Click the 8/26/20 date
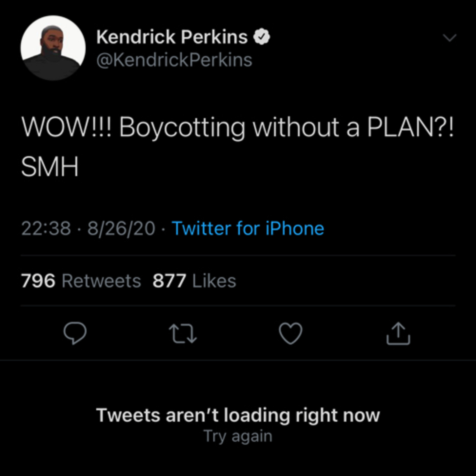This screenshot has width=476, height=476. [x=121, y=228]
